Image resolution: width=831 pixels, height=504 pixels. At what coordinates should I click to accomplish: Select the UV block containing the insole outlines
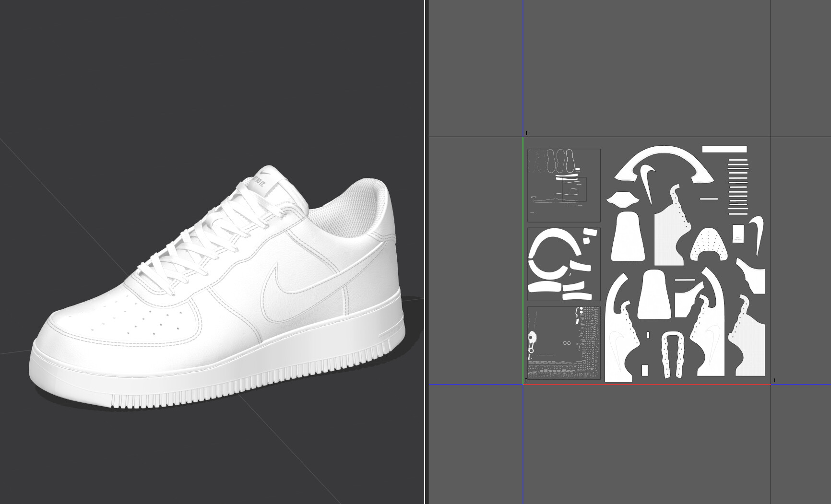tap(564, 185)
